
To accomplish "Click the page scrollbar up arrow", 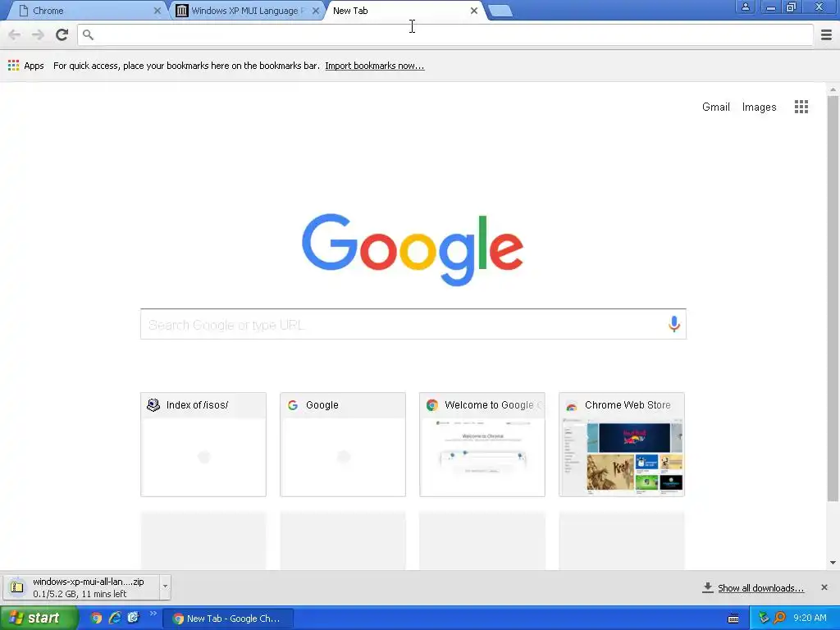I will click(x=833, y=89).
